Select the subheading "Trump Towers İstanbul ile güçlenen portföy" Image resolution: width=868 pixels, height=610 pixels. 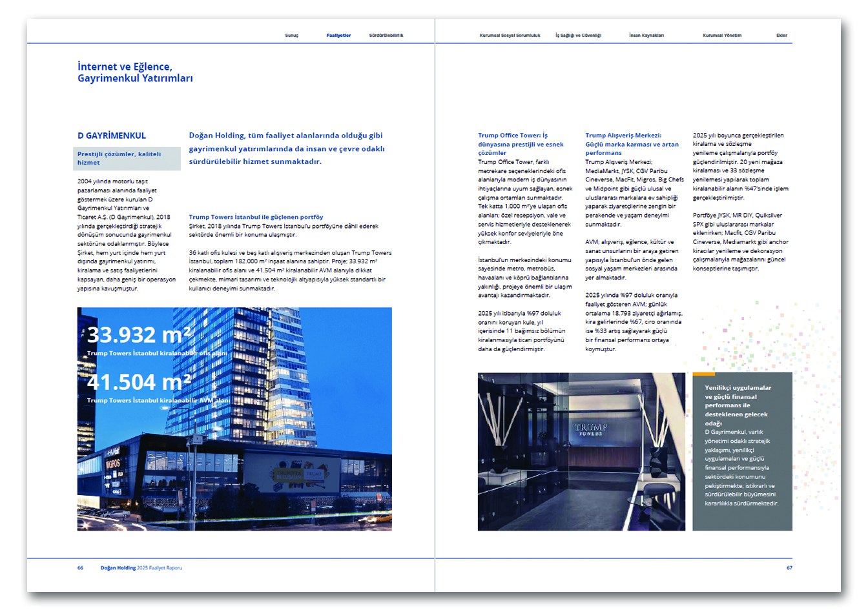(256, 217)
